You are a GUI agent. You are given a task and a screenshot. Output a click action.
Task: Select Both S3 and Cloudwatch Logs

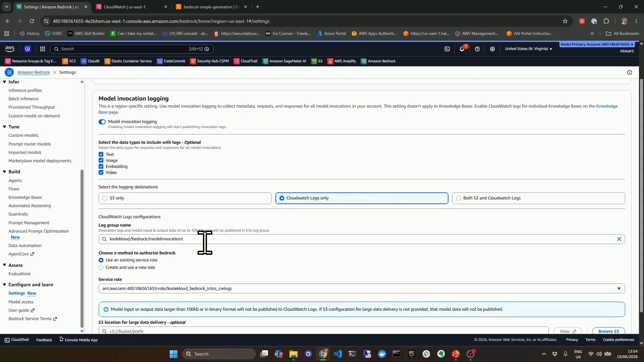pyautogui.click(x=538, y=198)
